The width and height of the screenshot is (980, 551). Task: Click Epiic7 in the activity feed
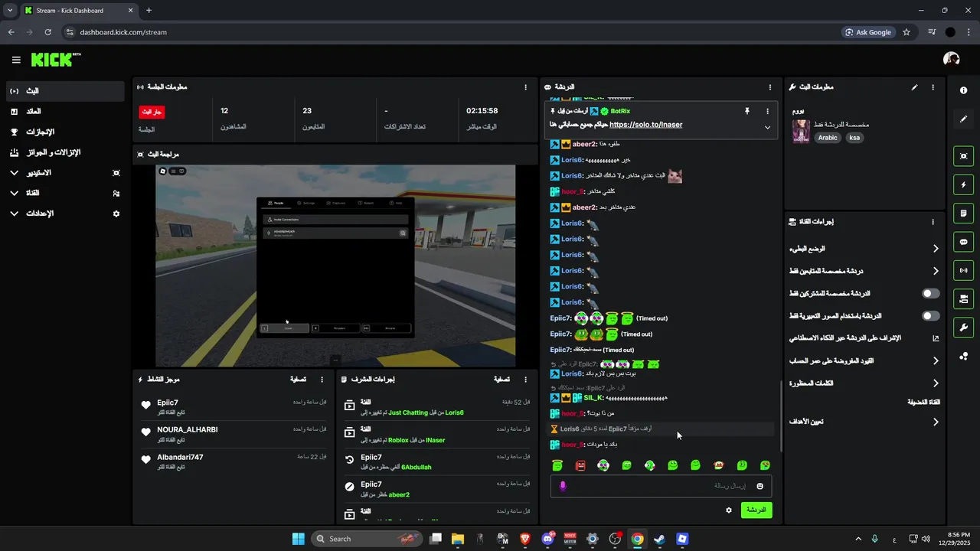[x=168, y=403]
